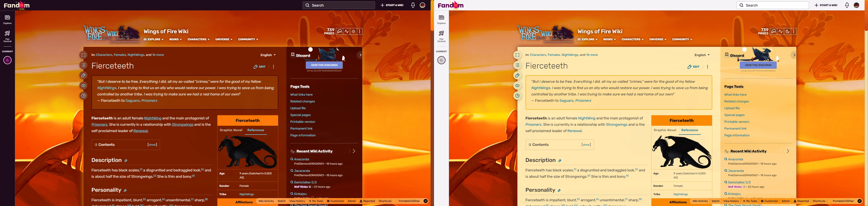This screenshot has width=868, height=206.
Task: Open notifications bell in the light-theme window
Action: pyautogui.click(x=847, y=5)
